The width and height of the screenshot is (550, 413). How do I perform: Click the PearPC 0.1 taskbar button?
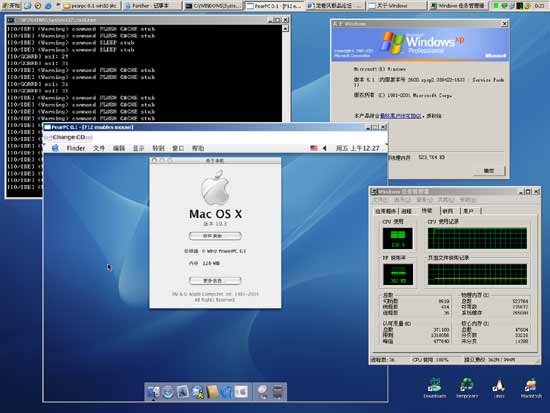(274, 6)
